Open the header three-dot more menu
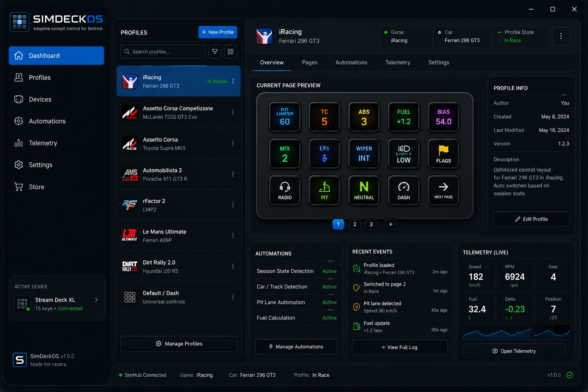 561,36
